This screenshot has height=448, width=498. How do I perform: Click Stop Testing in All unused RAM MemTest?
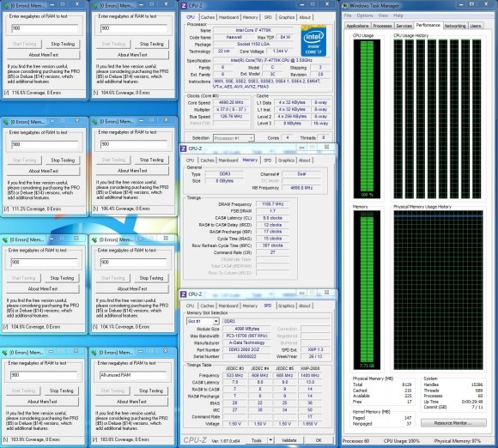[x=151, y=390]
